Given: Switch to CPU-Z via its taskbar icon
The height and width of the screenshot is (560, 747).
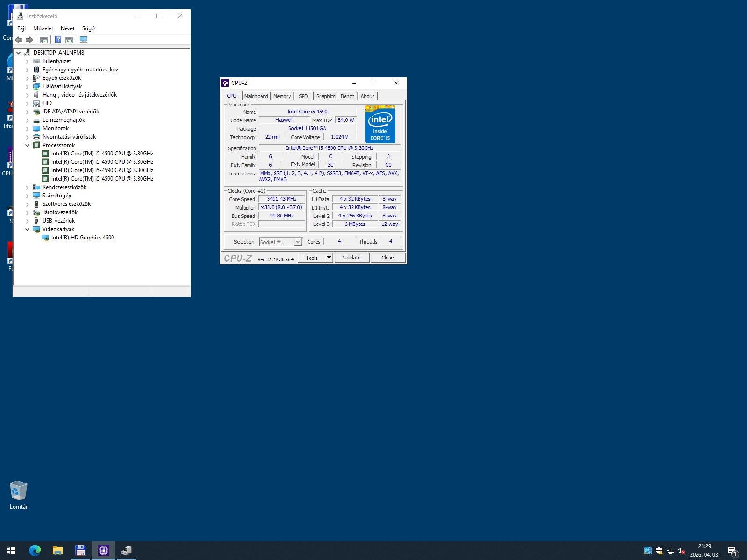Looking at the screenshot, I should [103, 551].
